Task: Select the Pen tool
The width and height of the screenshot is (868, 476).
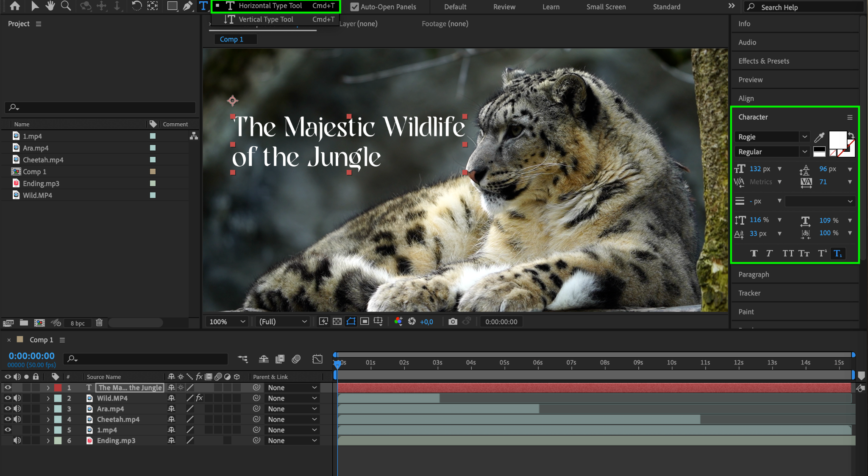Action: pyautogui.click(x=187, y=6)
